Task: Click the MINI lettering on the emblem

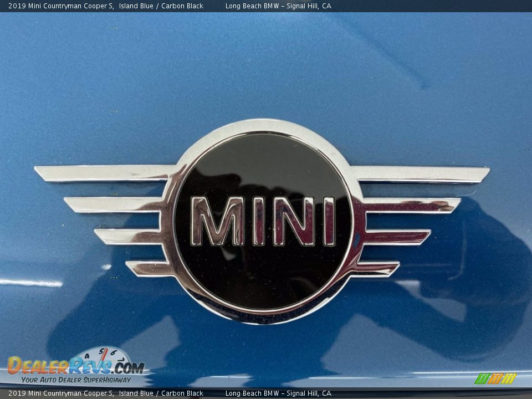Action: coord(263,221)
